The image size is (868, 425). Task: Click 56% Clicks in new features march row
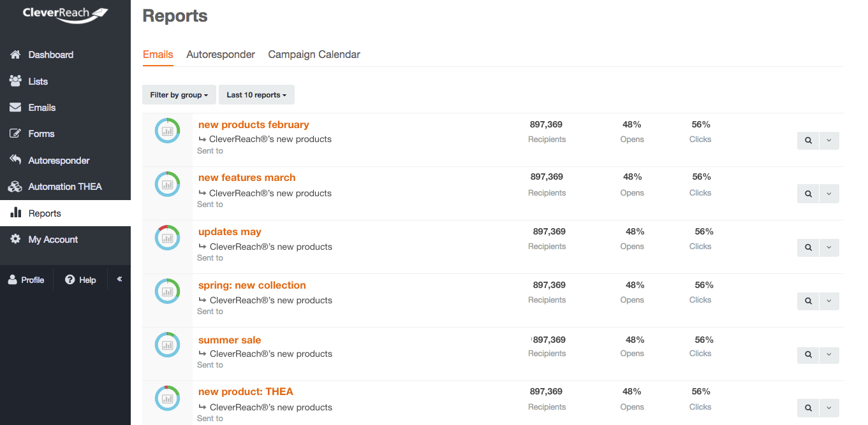[x=702, y=176]
